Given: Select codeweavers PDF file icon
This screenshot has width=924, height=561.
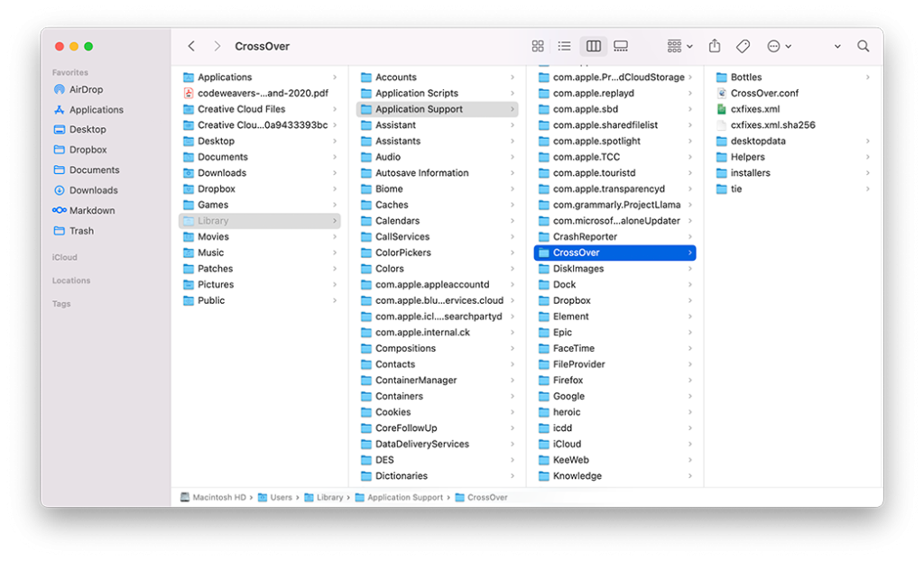Looking at the screenshot, I should 189,93.
